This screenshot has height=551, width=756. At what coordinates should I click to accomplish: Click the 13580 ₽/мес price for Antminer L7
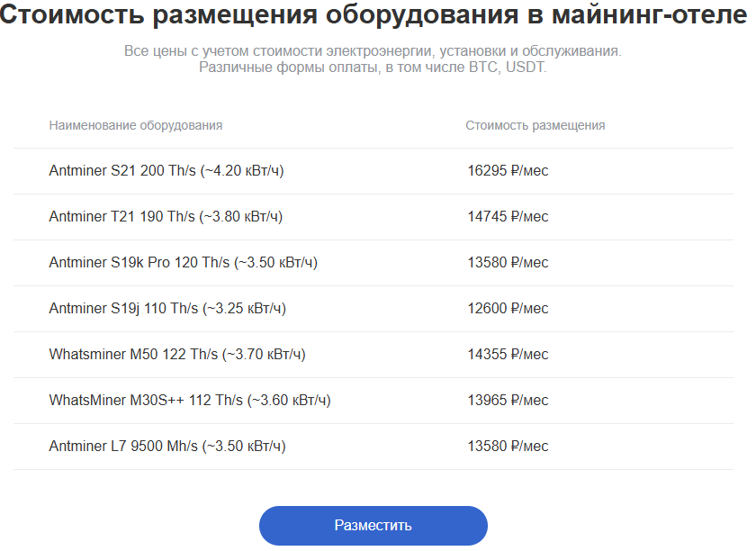tap(508, 447)
